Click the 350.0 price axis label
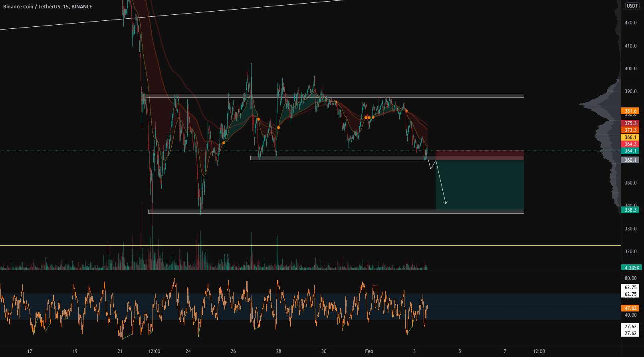This screenshot has width=644, height=357. point(630,183)
